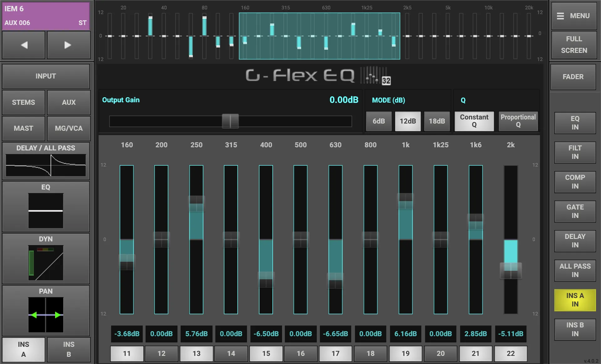Click the G-Flex EQ 32-band fader logo icon
601x364 pixels.
coord(375,76)
